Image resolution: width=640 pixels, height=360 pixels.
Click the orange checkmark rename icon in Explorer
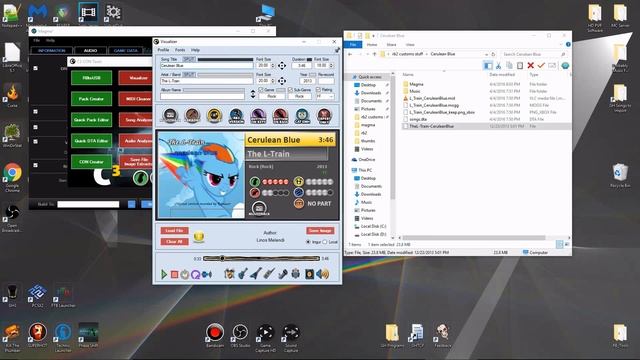[541, 65]
